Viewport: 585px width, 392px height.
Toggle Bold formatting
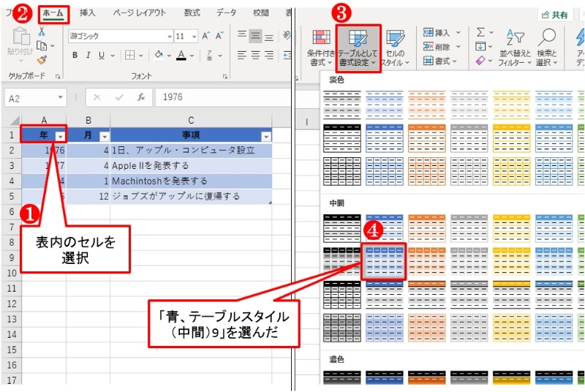(75, 56)
